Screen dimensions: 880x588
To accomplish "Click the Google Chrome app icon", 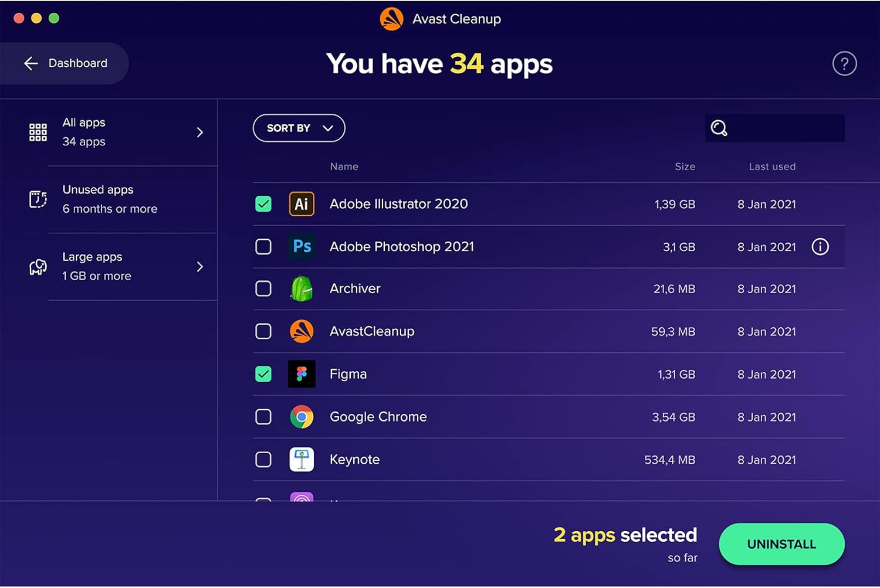I will [x=302, y=417].
